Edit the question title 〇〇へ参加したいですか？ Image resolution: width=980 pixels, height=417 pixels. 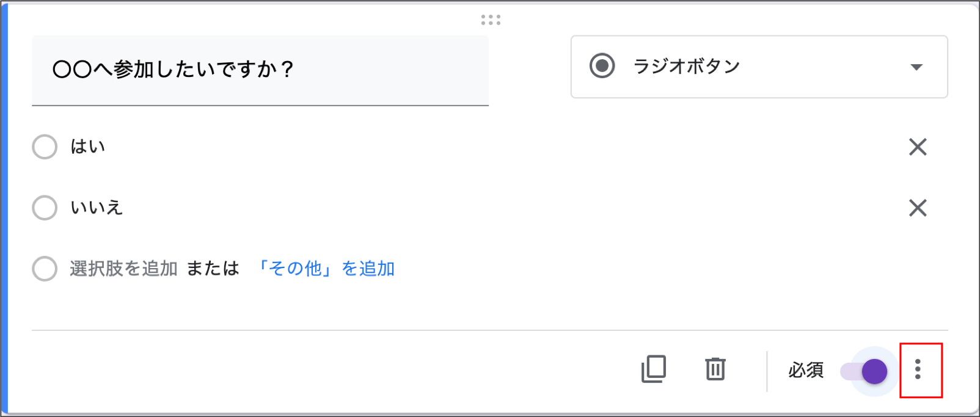[260, 70]
